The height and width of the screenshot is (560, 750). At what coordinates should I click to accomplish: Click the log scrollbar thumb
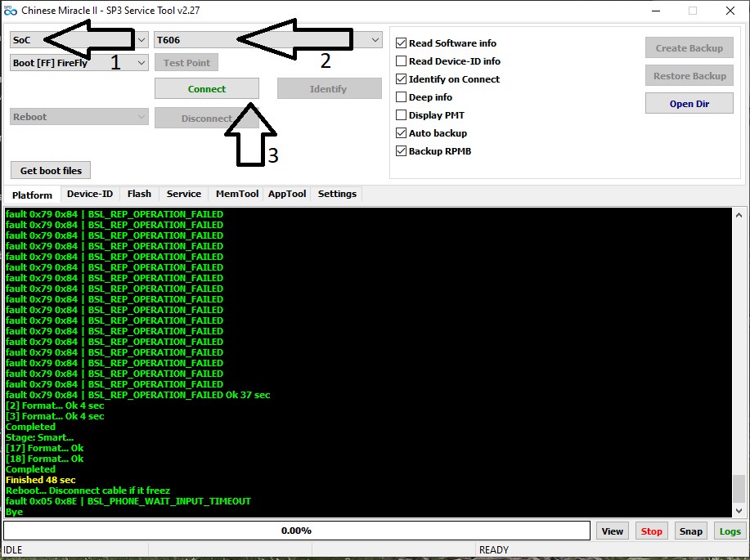click(x=739, y=489)
